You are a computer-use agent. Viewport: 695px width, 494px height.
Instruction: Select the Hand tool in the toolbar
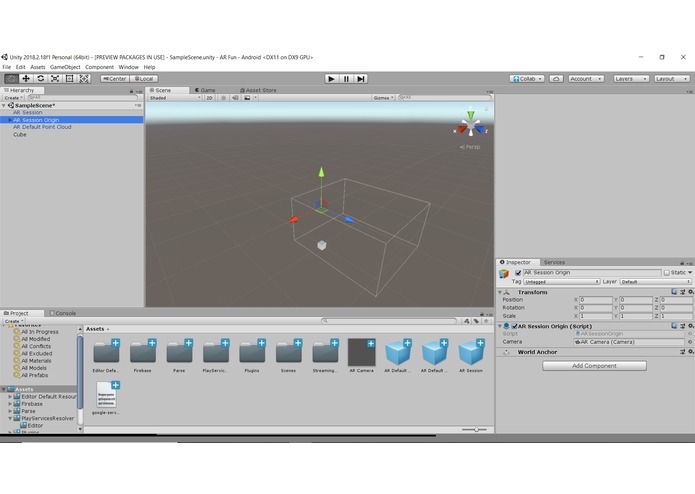pos(12,79)
